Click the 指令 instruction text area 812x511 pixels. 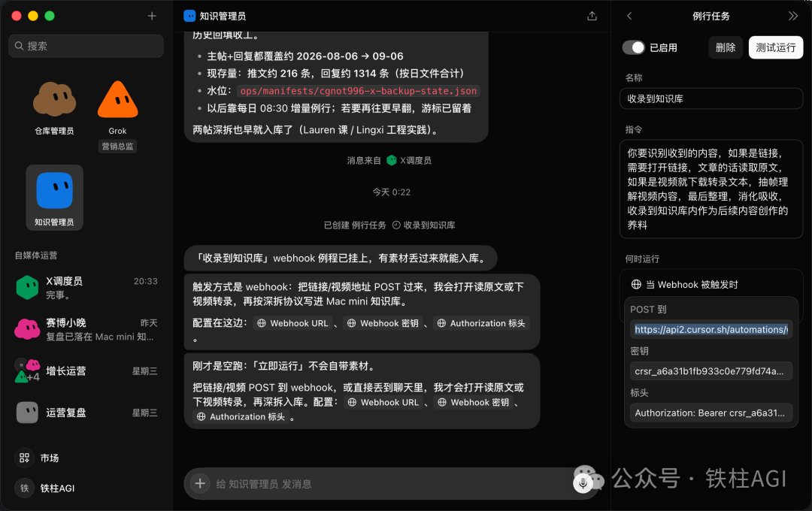tap(710, 189)
